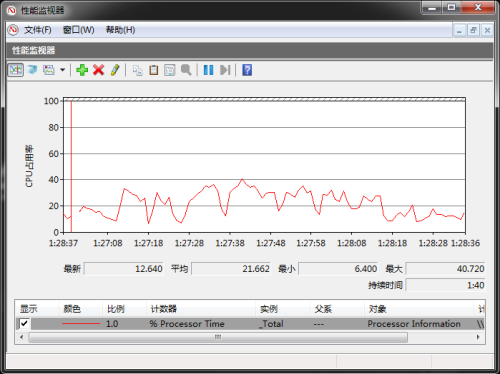The width and height of the screenshot is (500, 374).
Task: Click the change graph type icon
Action: 49,70
